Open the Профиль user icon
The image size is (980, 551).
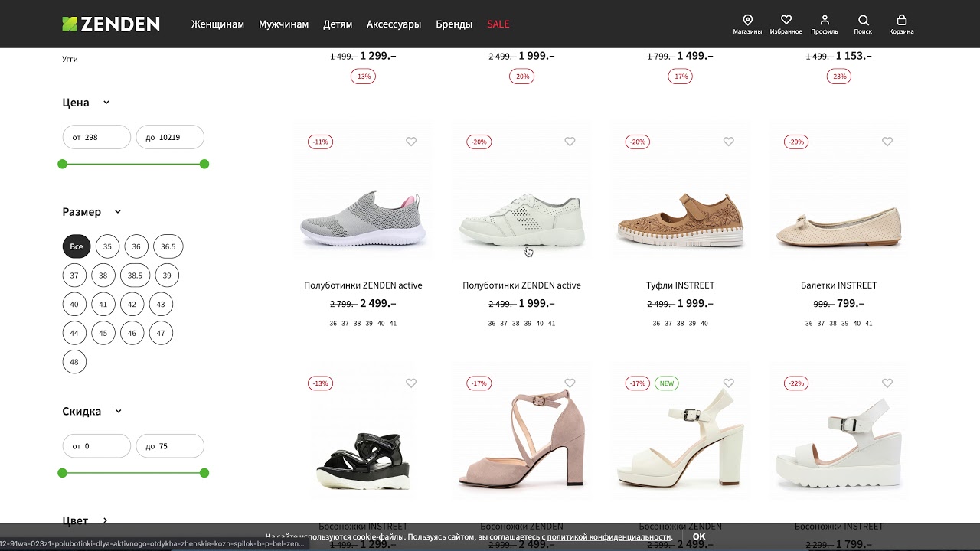(825, 24)
